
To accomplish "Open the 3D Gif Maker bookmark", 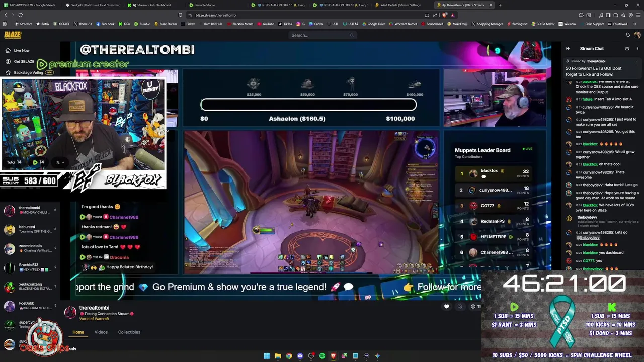I will (543, 24).
